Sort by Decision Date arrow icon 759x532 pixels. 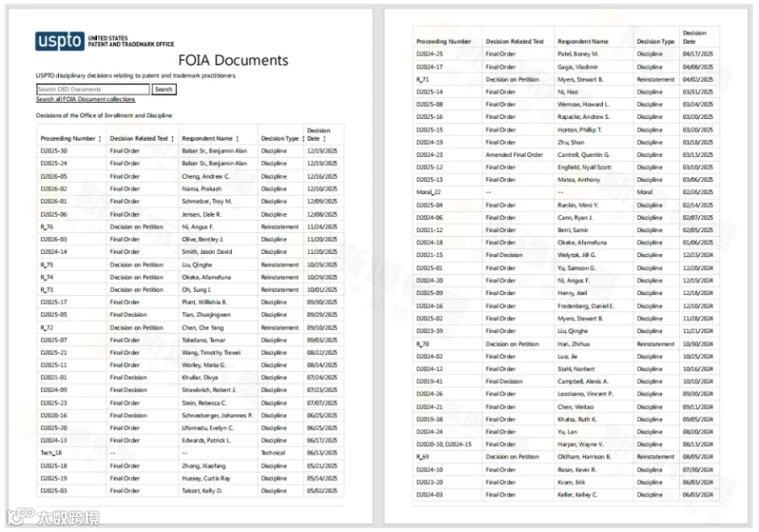click(x=325, y=139)
